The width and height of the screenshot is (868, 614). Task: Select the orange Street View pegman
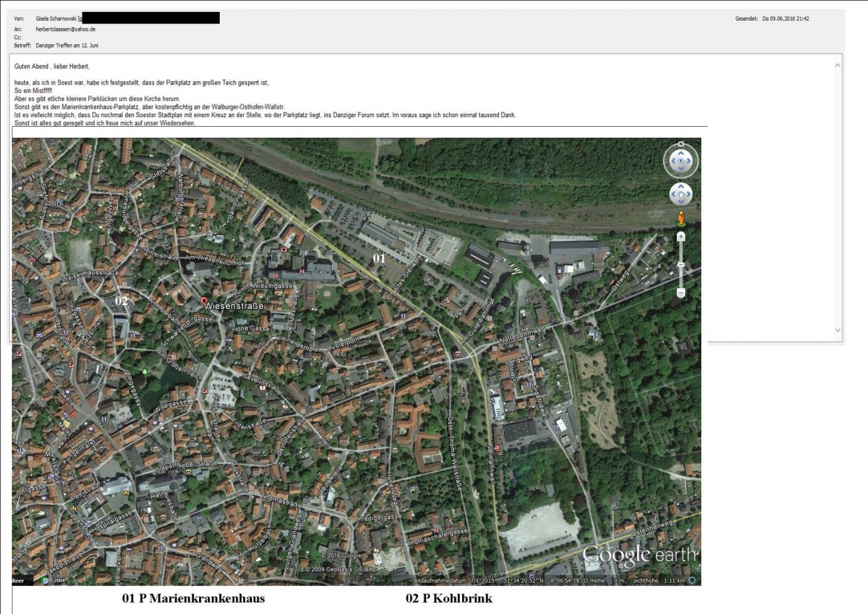[681, 218]
